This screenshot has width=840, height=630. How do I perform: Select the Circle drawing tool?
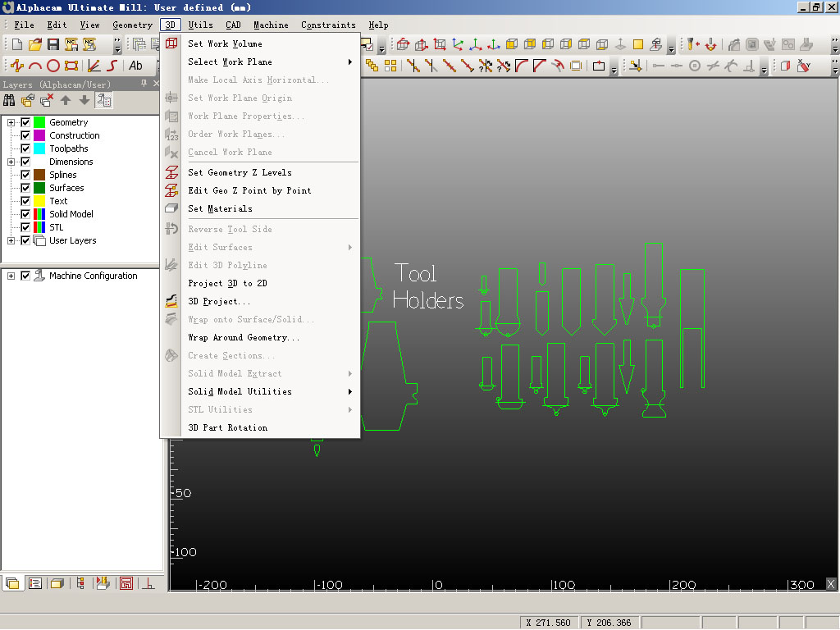53,66
